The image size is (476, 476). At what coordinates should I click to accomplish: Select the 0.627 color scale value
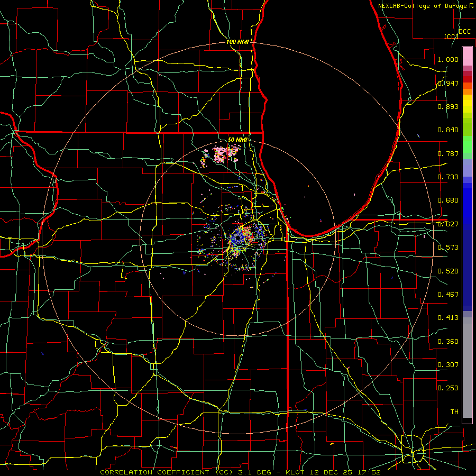448,224
